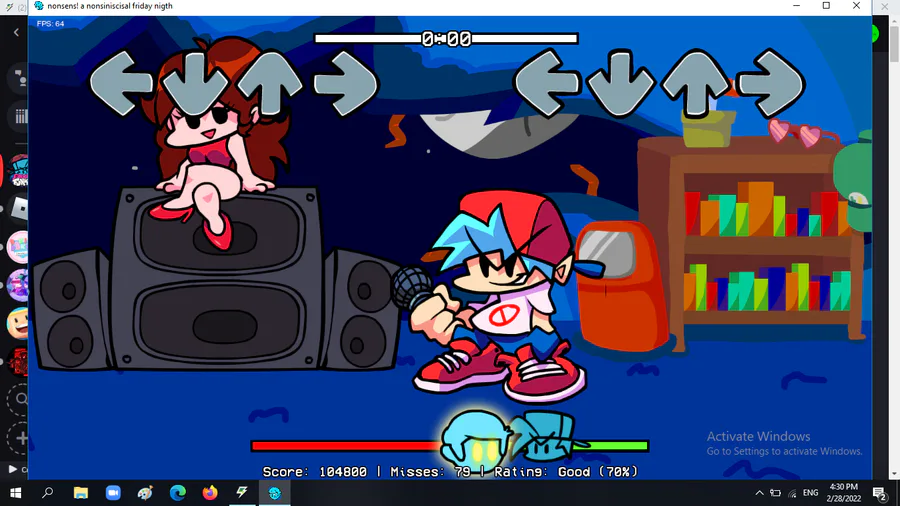
Task: Open the Windows Start menu
Action: click(x=15, y=493)
